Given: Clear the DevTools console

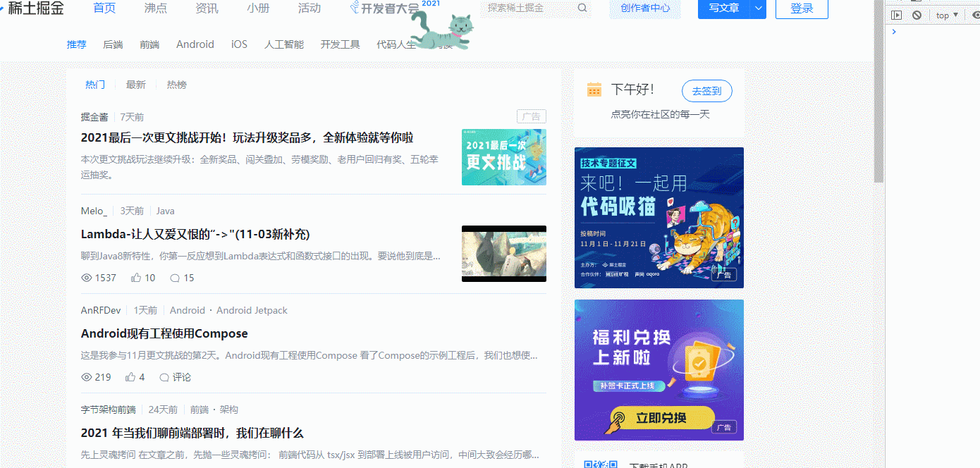Looking at the screenshot, I should (917, 15).
